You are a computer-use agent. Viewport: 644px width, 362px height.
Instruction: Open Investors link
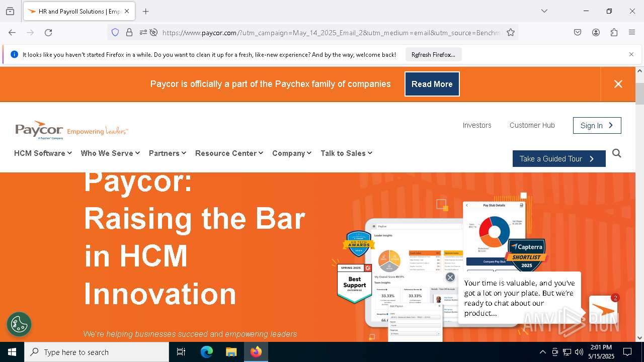pos(477,125)
